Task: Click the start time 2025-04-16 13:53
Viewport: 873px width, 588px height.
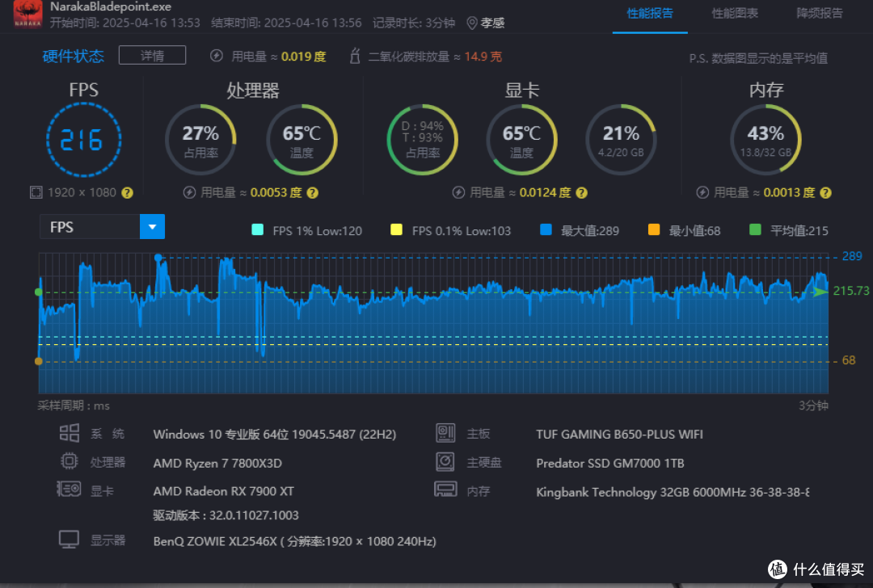Action: coord(151,23)
